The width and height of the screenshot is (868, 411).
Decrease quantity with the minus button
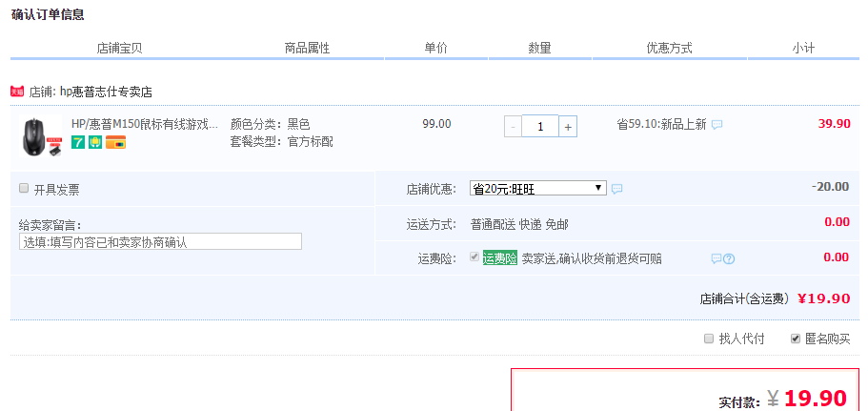513,127
